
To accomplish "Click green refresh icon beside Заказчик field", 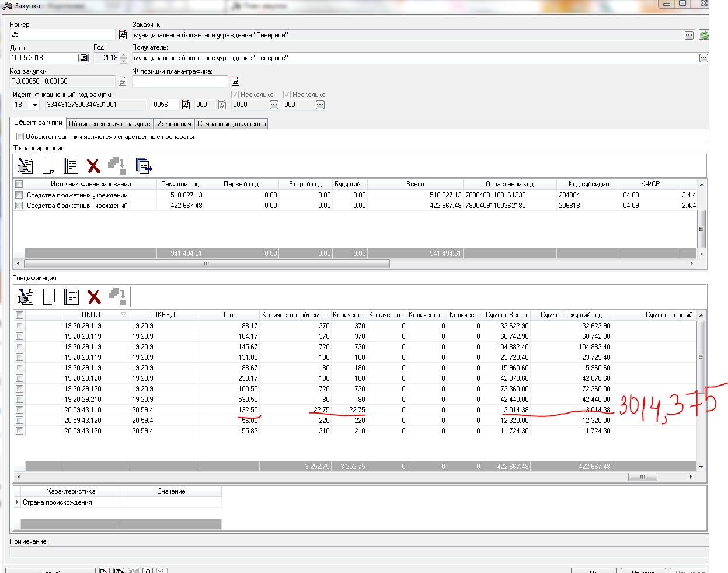I will tap(704, 35).
